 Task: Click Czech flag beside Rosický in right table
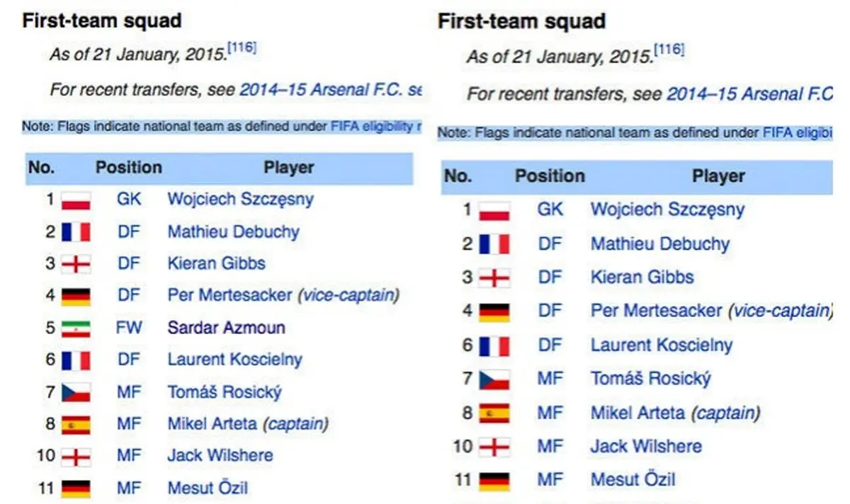(494, 379)
